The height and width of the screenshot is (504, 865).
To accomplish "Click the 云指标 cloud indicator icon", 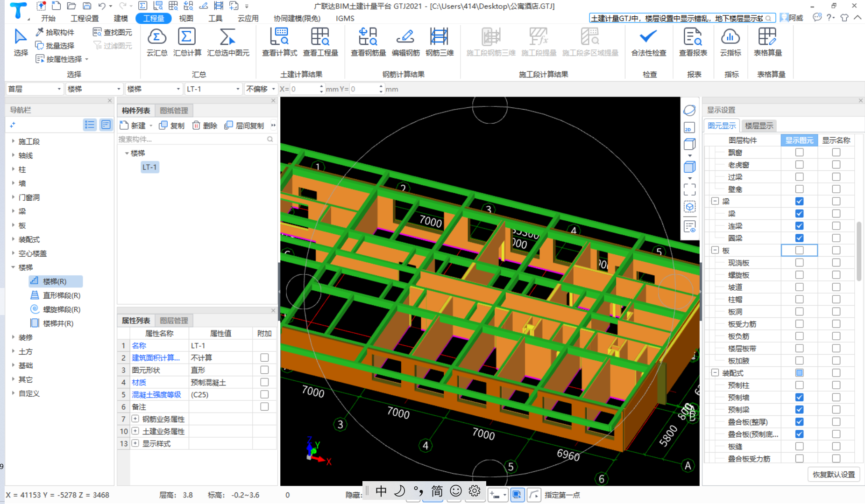I will (730, 37).
